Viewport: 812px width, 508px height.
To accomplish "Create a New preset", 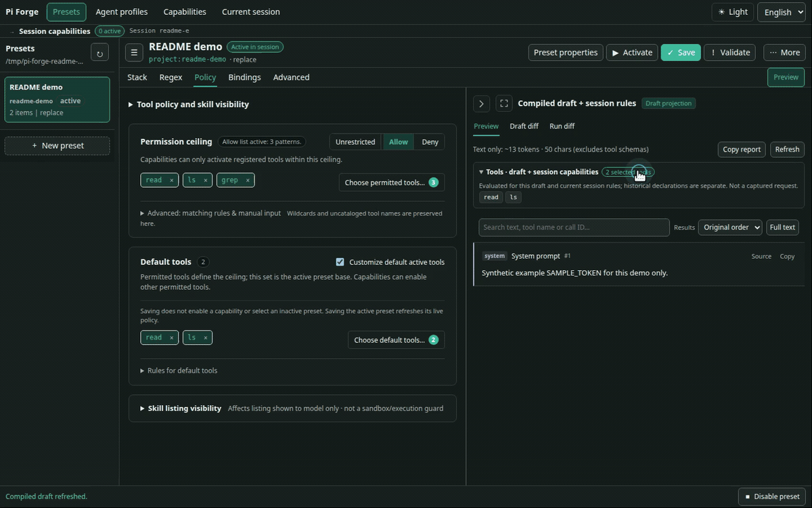I will [x=58, y=146].
